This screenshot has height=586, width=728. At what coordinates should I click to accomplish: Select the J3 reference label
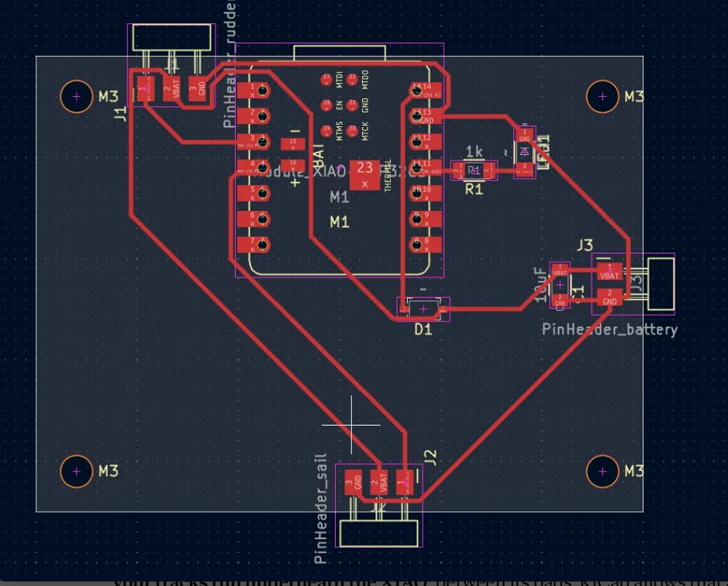tap(585, 245)
